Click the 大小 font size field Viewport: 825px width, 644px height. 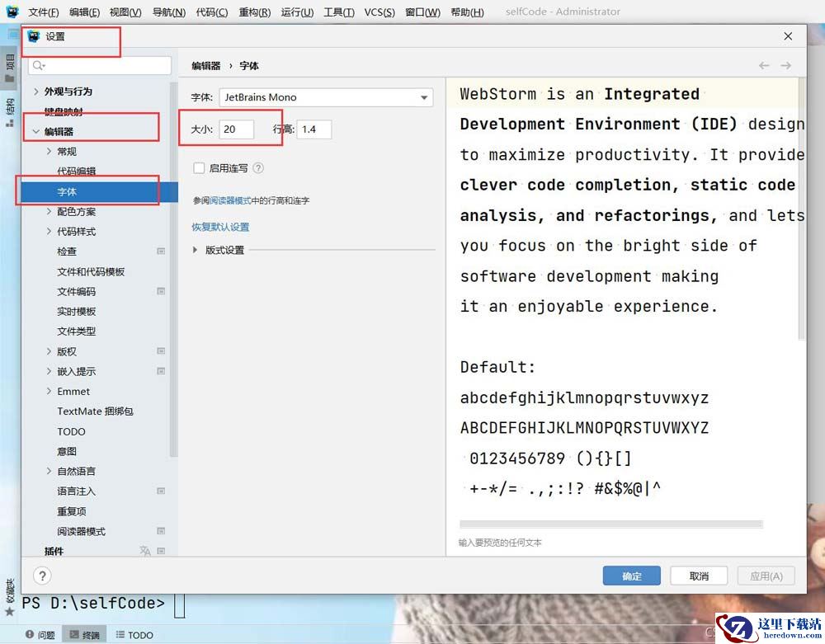coord(236,129)
